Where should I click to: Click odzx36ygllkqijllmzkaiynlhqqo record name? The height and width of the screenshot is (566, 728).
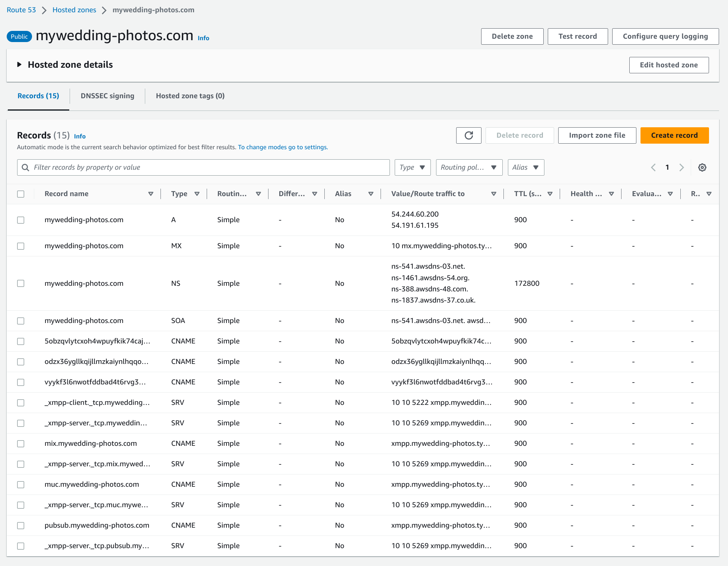96,362
